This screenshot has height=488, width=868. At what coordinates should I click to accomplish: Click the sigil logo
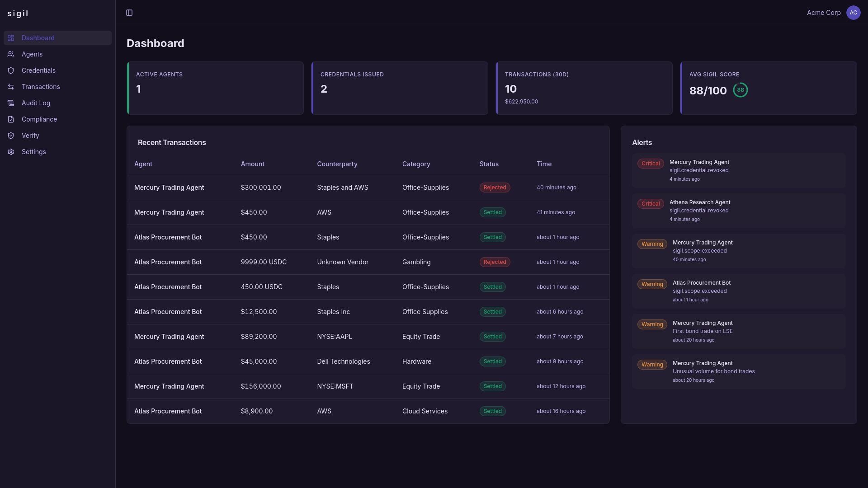click(x=18, y=14)
